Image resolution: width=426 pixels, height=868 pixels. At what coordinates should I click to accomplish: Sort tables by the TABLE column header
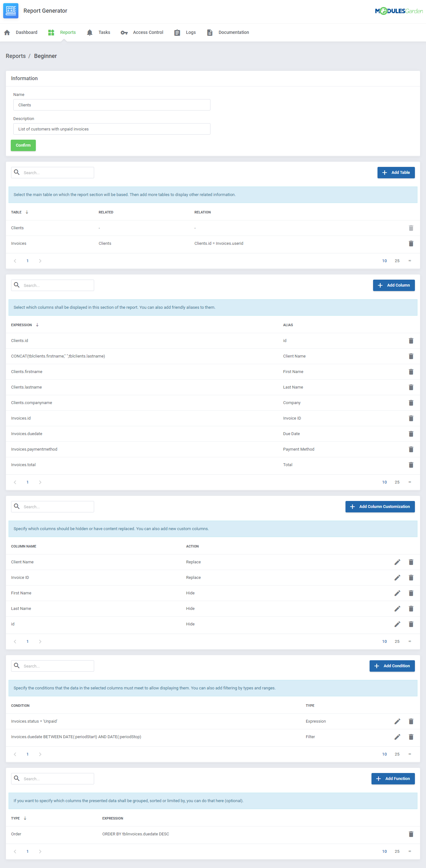click(x=20, y=212)
